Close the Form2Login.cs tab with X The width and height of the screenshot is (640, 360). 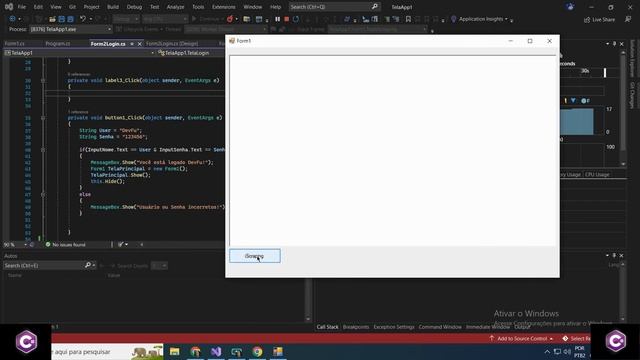(x=140, y=44)
